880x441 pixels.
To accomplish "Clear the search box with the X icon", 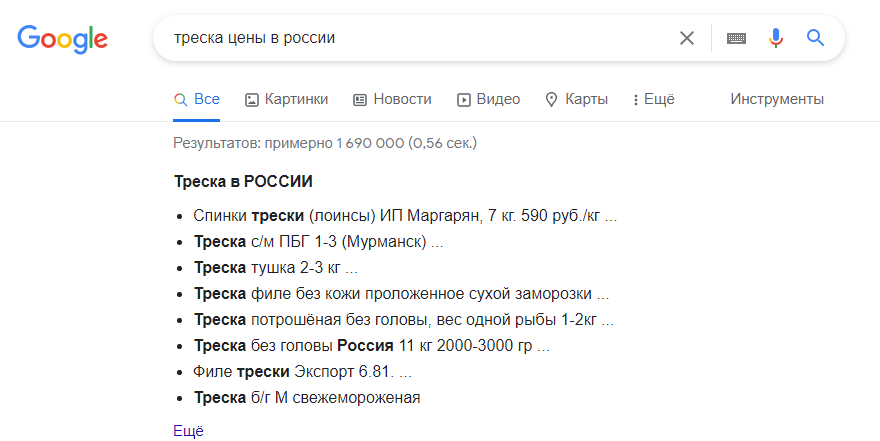I will click(687, 38).
